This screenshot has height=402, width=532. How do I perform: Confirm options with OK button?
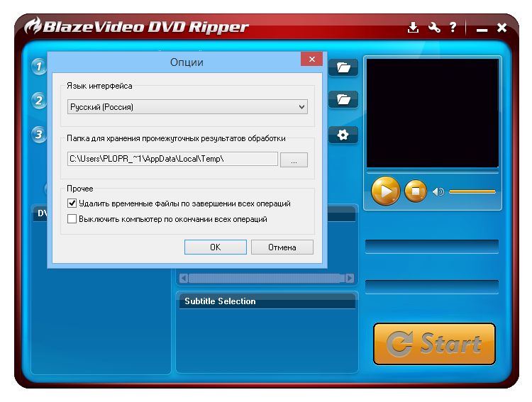(216, 247)
